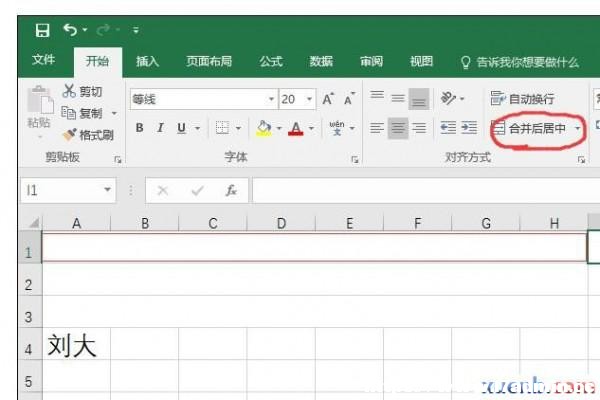
Task: Open the font name dropdown arrow
Action: pyautogui.click(x=271, y=99)
